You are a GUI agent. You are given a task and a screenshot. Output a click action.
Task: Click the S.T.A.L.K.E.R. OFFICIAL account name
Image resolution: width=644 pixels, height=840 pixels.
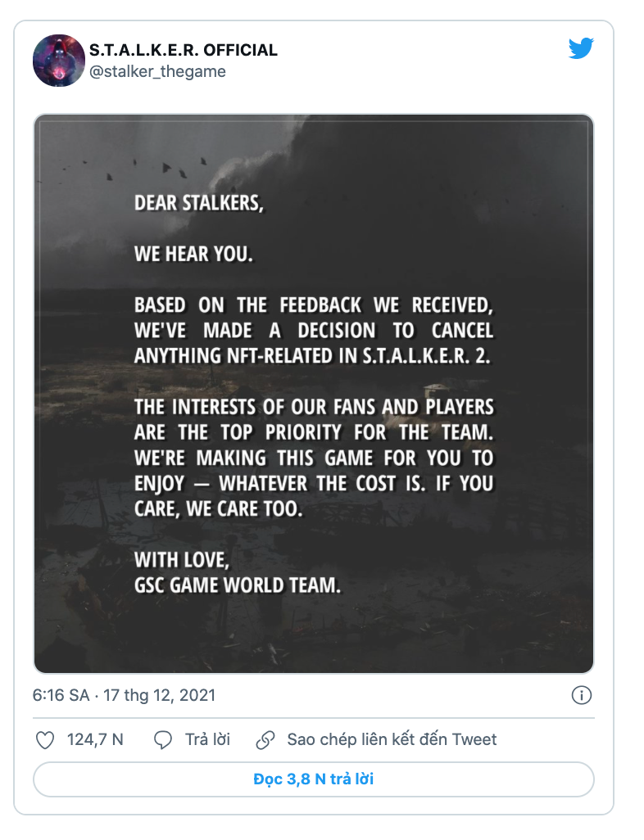point(183,50)
